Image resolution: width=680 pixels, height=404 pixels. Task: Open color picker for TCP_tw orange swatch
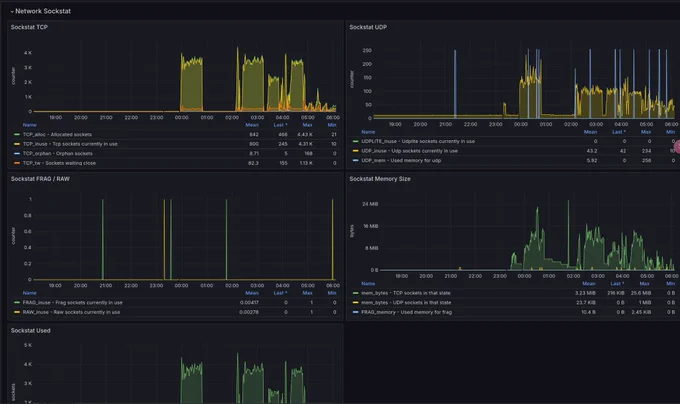click(17, 163)
